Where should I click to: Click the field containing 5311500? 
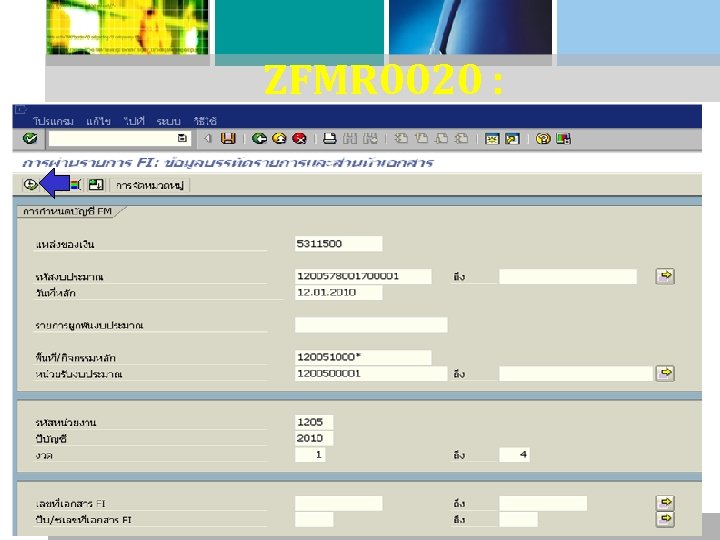point(338,243)
